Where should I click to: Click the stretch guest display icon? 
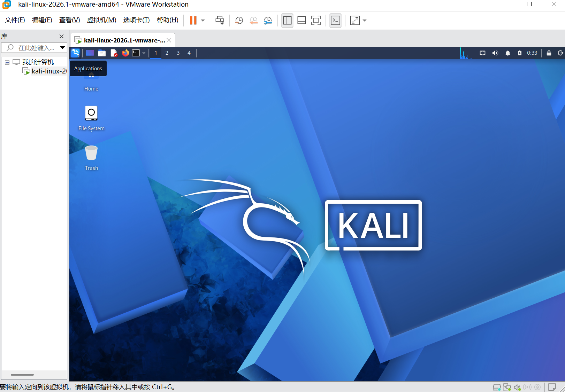(x=355, y=20)
